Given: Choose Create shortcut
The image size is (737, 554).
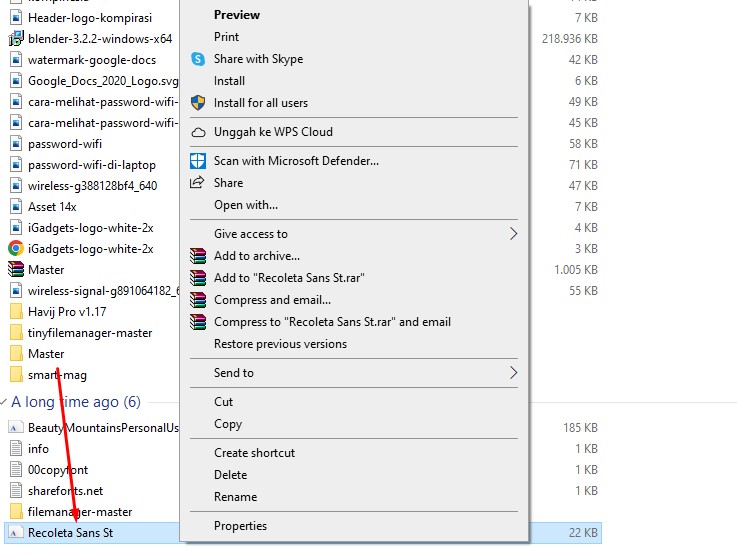Looking at the screenshot, I should [254, 453].
